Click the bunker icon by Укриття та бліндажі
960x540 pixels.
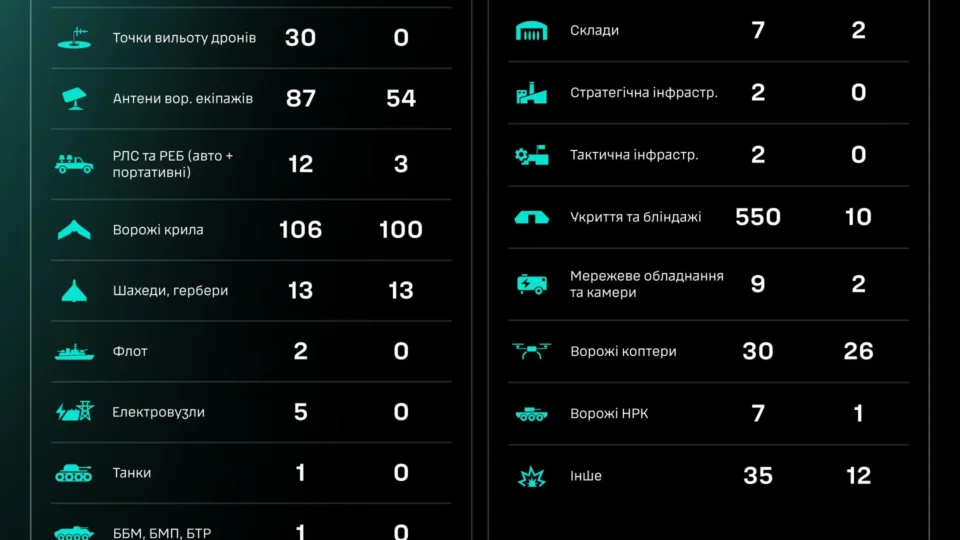pyautogui.click(x=531, y=217)
